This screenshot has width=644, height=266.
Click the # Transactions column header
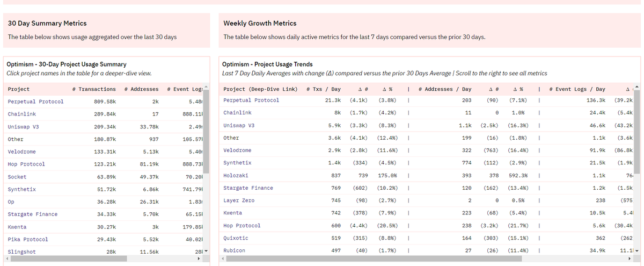(x=94, y=89)
